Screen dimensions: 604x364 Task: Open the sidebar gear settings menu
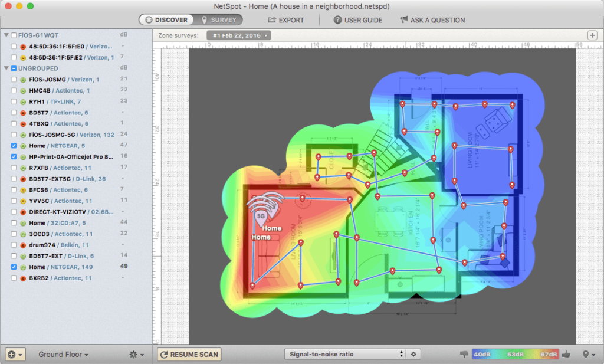(136, 355)
